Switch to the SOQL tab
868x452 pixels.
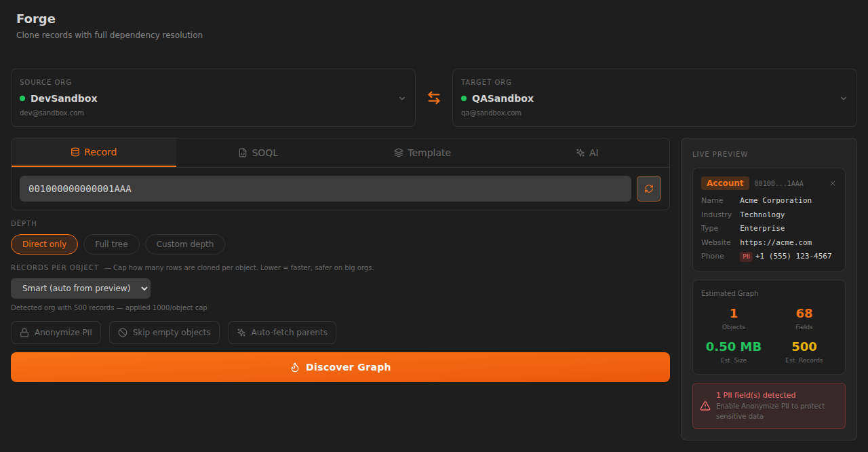point(258,153)
